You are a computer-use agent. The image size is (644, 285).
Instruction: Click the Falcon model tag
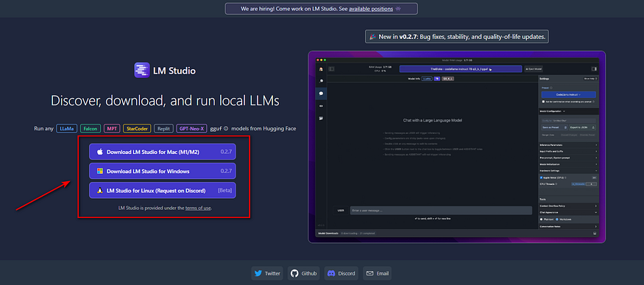(91, 129)
